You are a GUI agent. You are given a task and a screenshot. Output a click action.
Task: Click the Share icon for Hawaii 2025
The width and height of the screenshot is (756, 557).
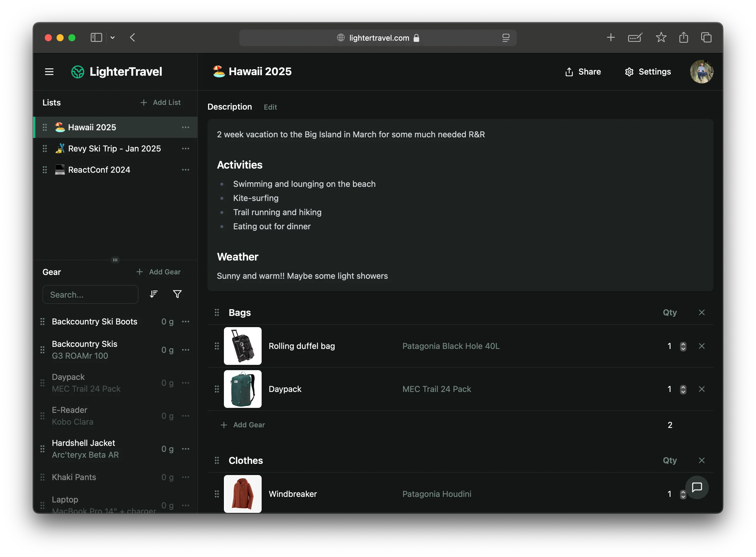569,72
